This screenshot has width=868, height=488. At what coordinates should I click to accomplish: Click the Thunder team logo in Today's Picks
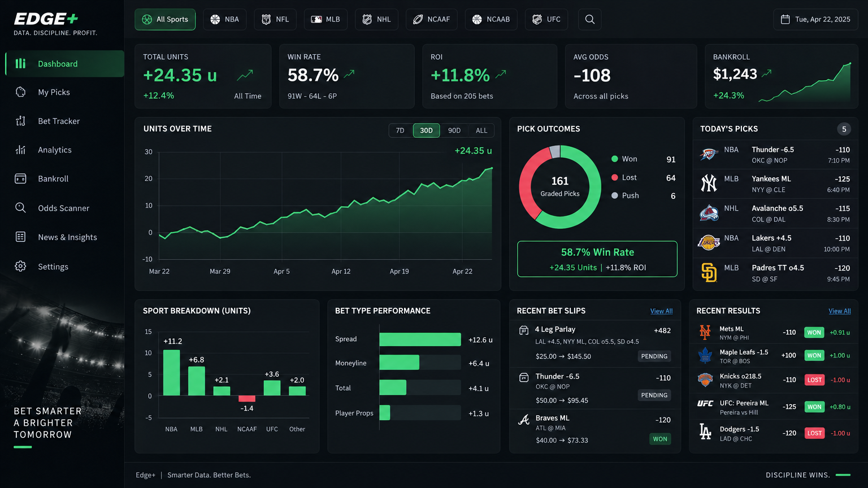coord(709,154)
